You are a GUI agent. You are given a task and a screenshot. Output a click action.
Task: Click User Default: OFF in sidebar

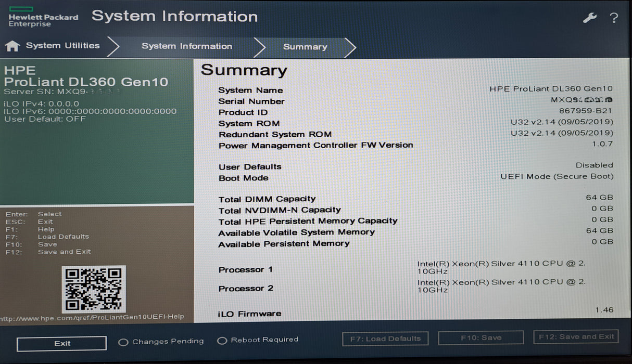pos(45,119)
